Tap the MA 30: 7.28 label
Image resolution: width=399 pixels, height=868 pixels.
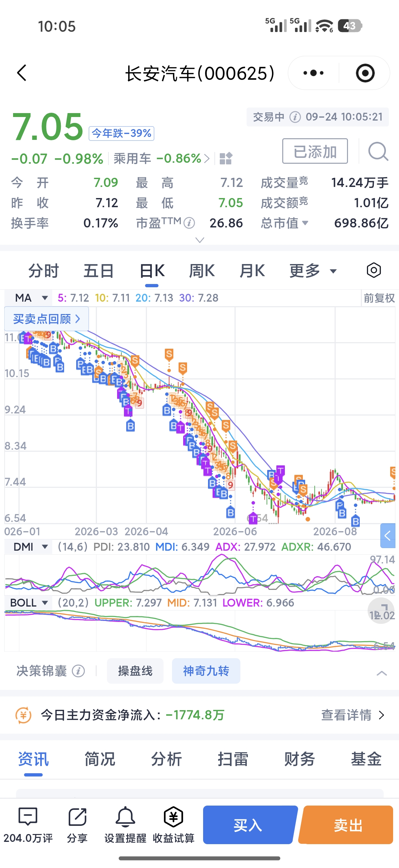point(199,298)
